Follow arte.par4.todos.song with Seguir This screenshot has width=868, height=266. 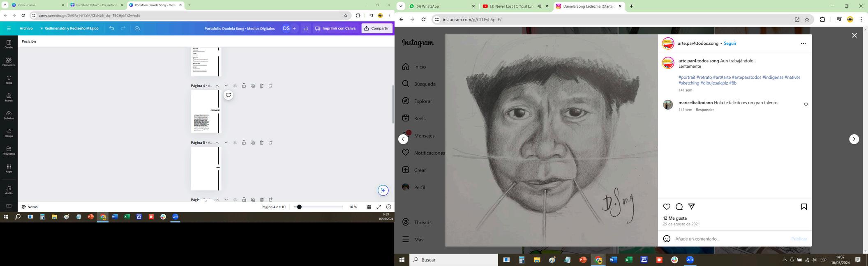pyautogui.click(x=730, y=43)
